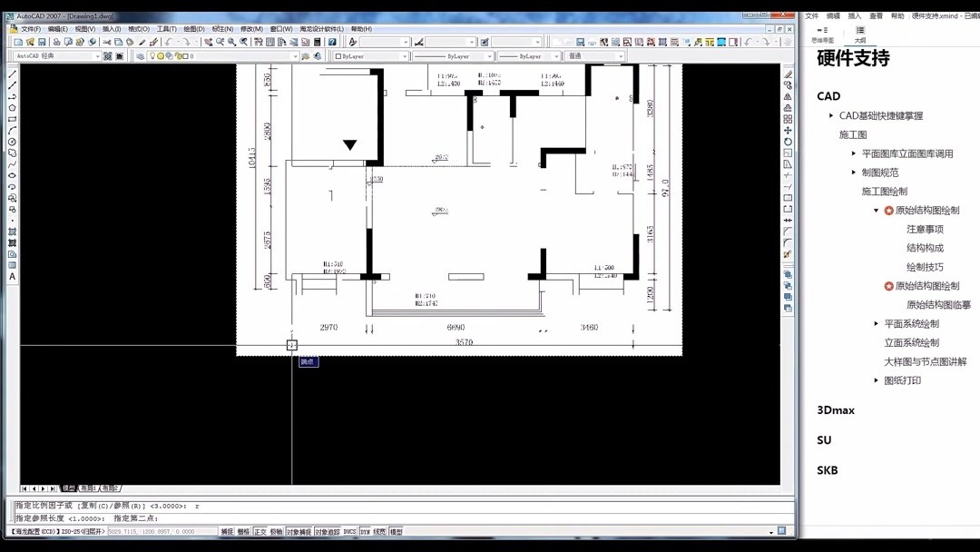Select the Move tool in modify toolbar
This screenshot has width=980, height=552.
click(x=788, y=131)
